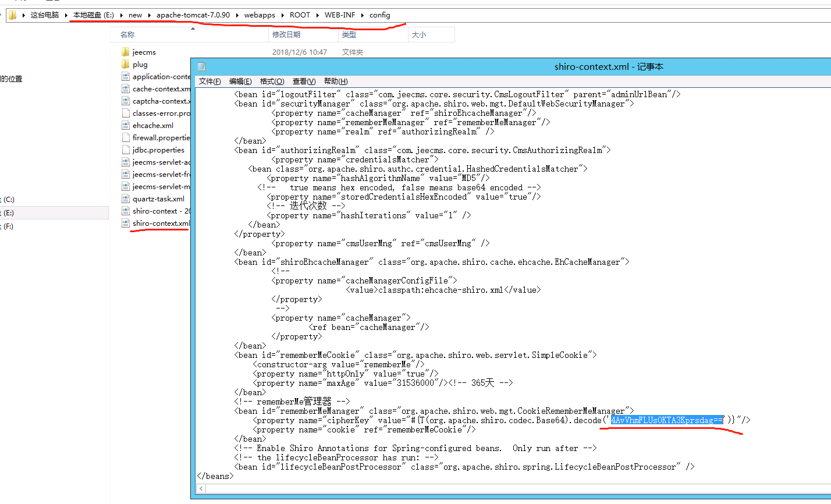The image size is (831, 504).
Task: Click the highlighted key '4AvVhmFLUs0KTA3Kprsdag=='
Action: tap(667, 420)
